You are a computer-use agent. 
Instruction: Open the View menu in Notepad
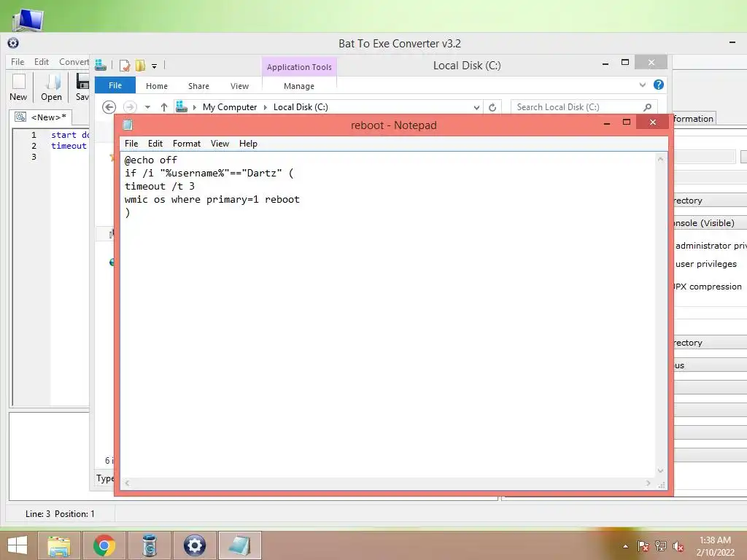coord(220,144)
